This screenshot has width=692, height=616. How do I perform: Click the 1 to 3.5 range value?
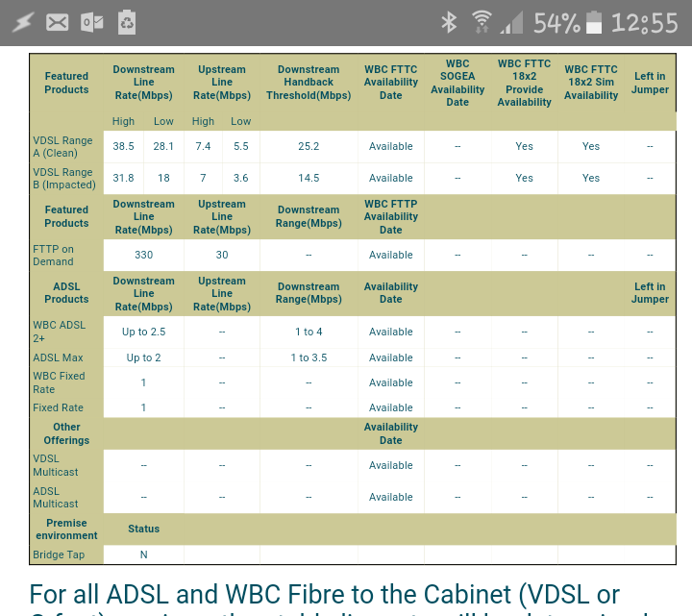(309, 357)
